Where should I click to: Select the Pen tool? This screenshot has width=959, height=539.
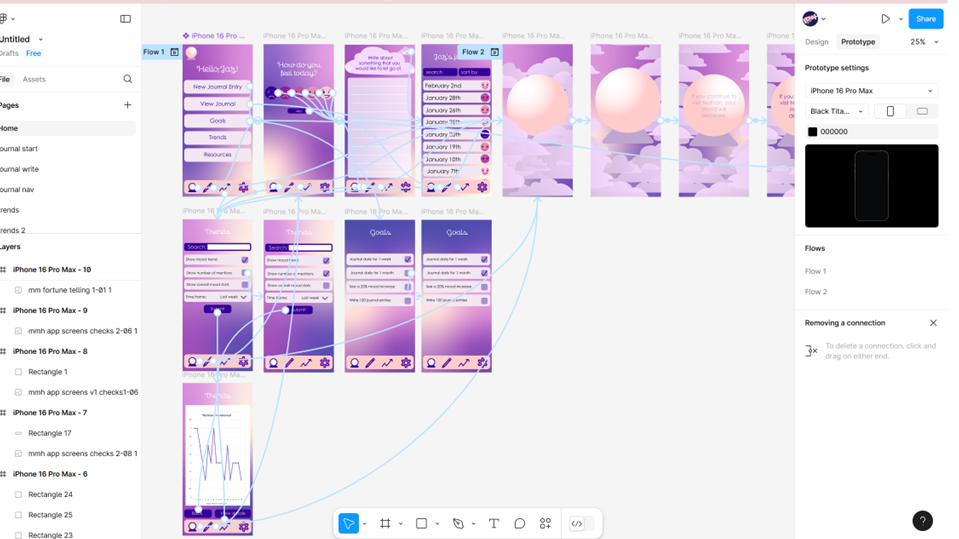click(458, 524)
